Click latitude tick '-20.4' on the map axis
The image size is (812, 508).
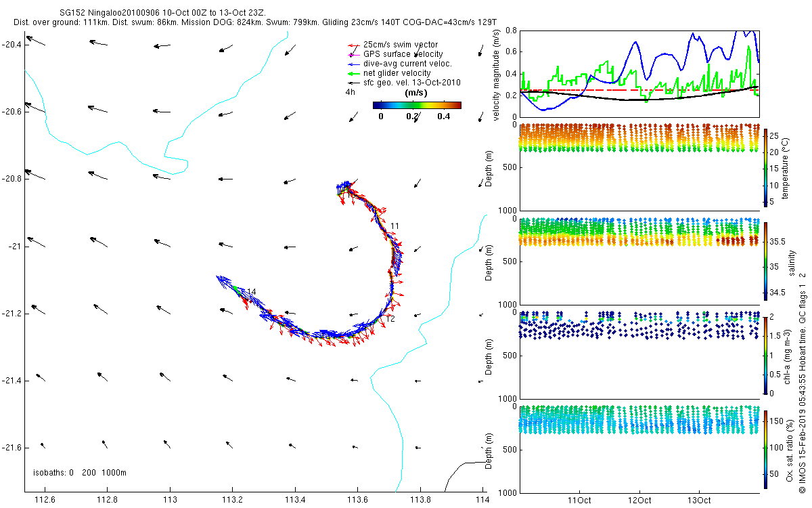click(x=12, y=44)
